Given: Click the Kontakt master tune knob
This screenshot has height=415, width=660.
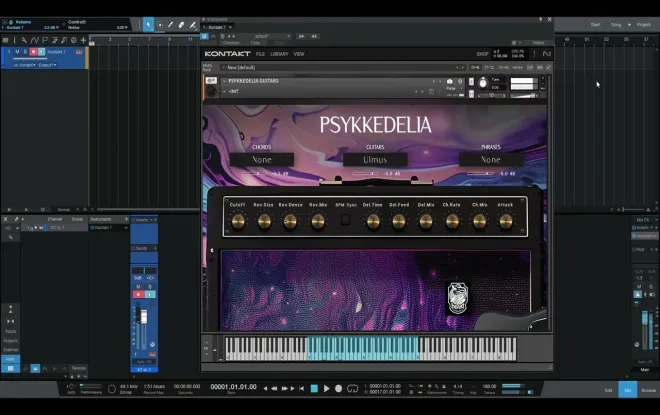Looking at the screenshot, I should click(483, 83).
